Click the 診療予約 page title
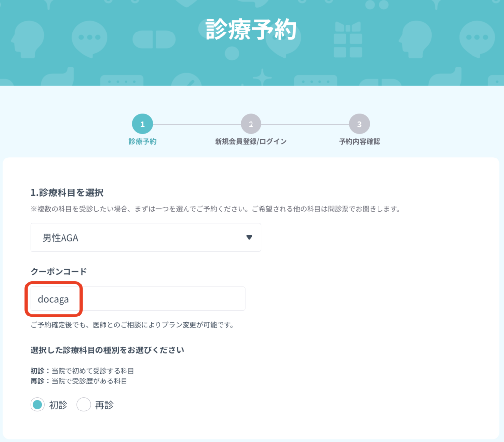Viewport: 504px width, 442px height. point(252,30)
